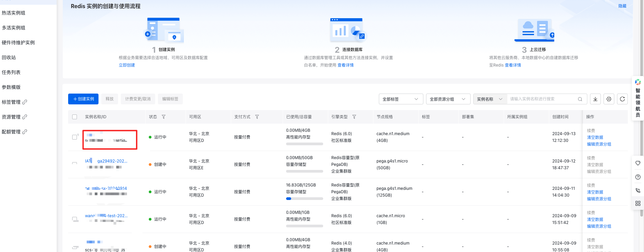644x252 pixels.
Task: Open 热活实例组 in sidebar
Action: [13, 13]
